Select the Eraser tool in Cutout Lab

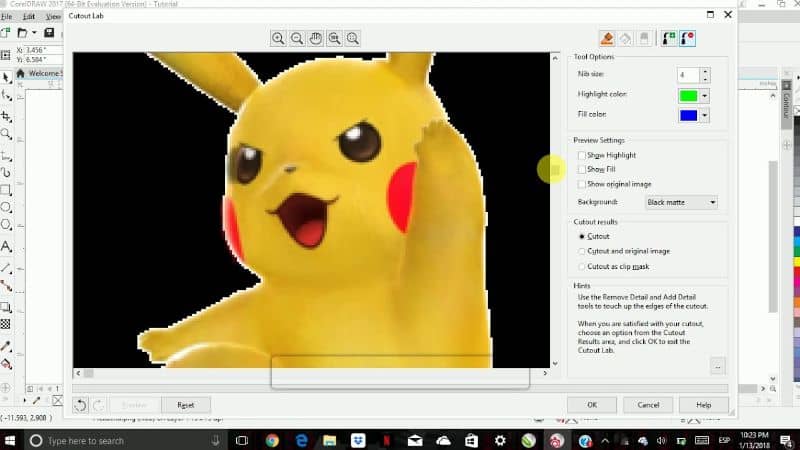pyautogui.click(x=644, y=38)
